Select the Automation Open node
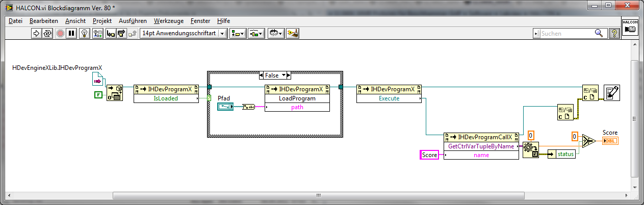Image resolution: width=644 pixels, height=205 pixels. 115,93
